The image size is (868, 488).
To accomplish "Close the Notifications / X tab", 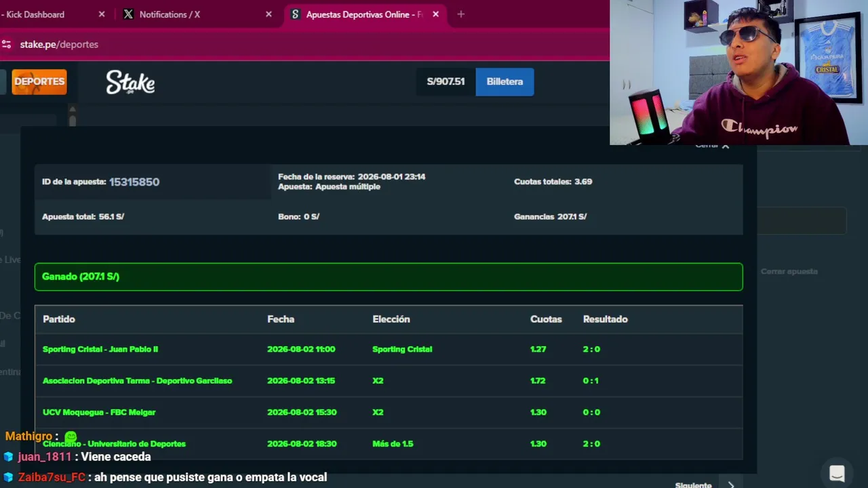I will (269, 14).
